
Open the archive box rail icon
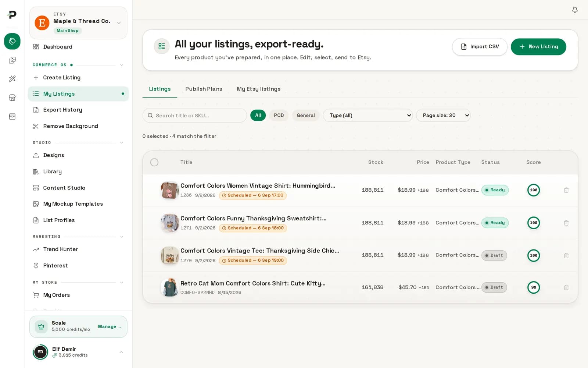(x=12, y=116)
